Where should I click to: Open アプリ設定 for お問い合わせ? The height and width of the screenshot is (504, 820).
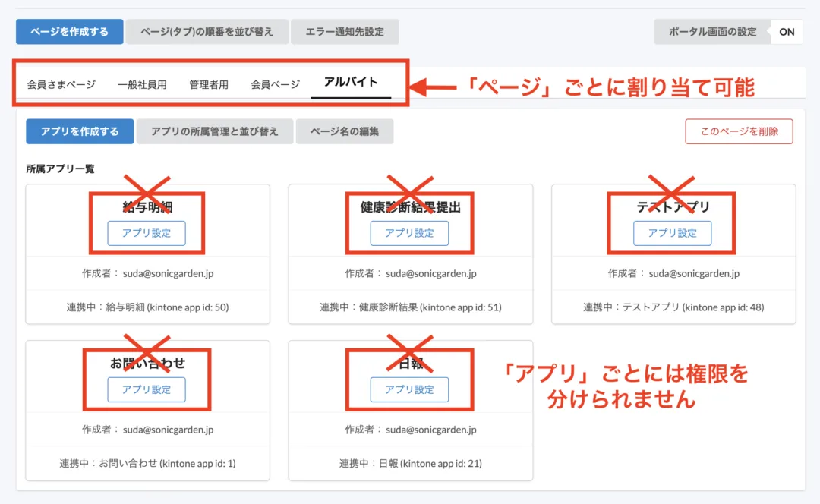(147, 389)
